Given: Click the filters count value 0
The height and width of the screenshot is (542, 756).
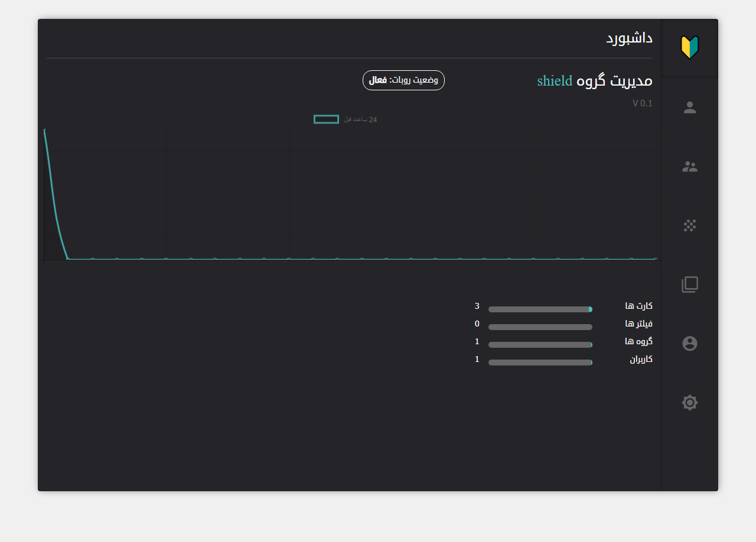Looking at the screenshot, I should click(477, 324).
